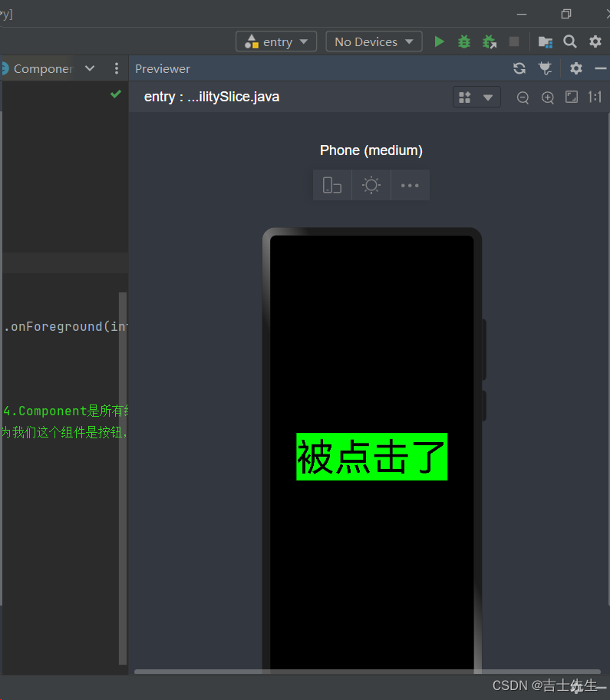
Task: Click the Previewer plug debug icon
Action: coord(545,68)
